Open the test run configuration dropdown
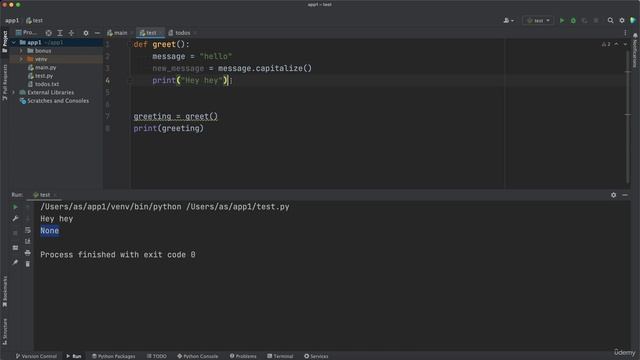 pyautogui.click(x=538, y=20)
